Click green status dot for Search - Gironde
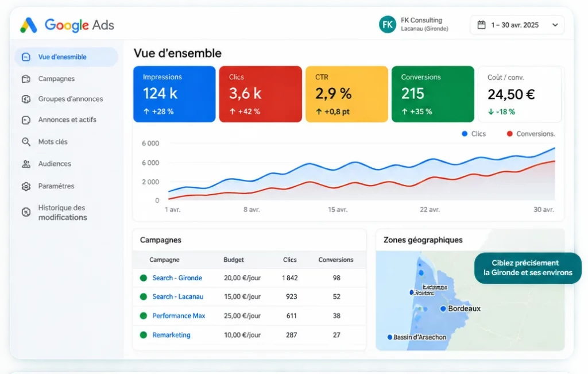The width and height of the screenshot is (588, 374). 143,278
